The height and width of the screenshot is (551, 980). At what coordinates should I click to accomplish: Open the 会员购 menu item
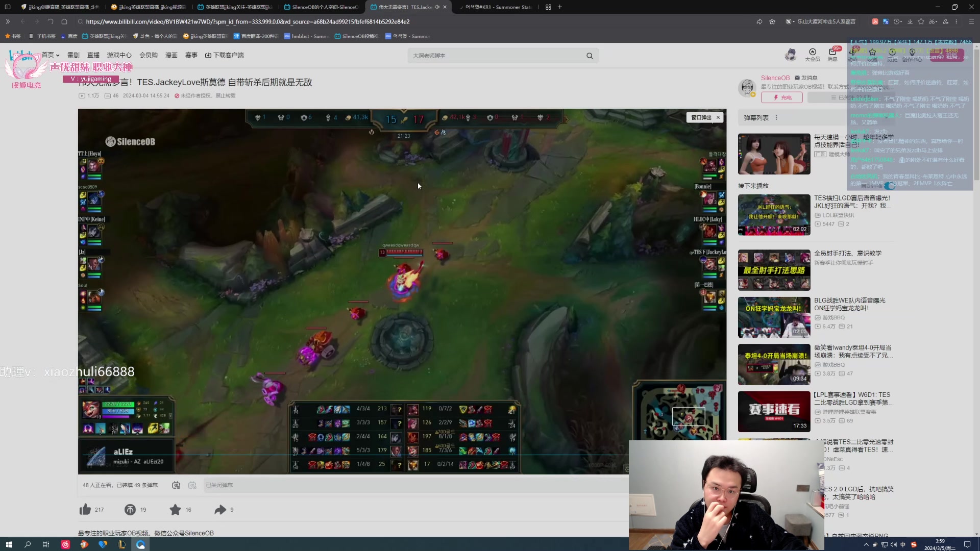tap(149, 55)
